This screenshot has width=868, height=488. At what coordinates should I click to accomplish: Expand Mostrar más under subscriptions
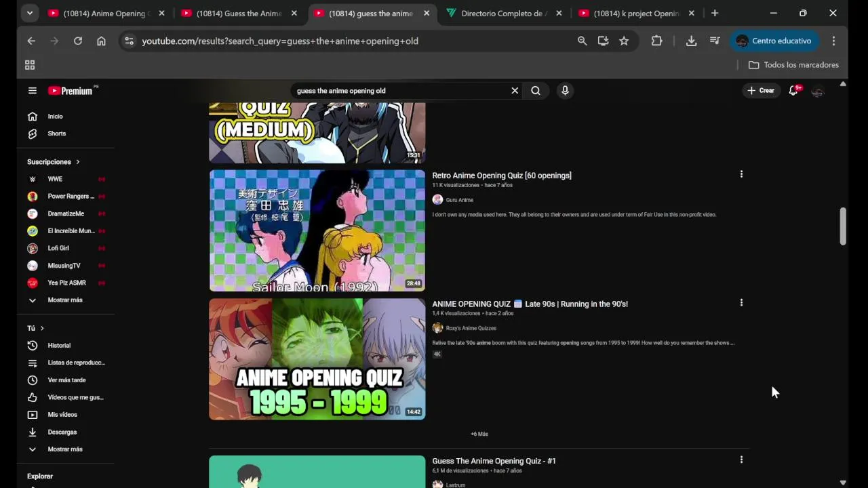[x=65, y=300]
